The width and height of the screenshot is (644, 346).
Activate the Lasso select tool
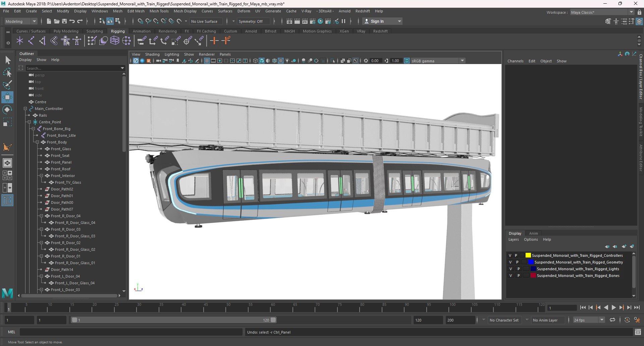[x=7, y=72]
